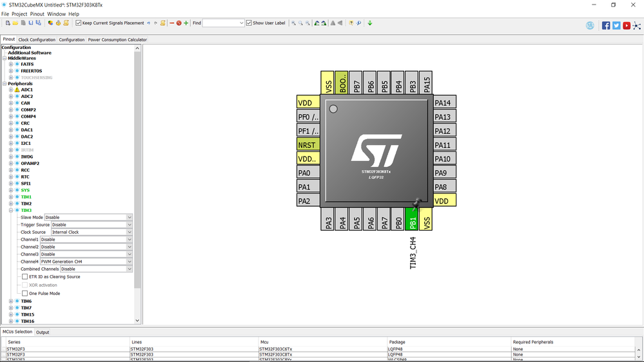The width and height of the screenshot is (644, 362).
Task: Select the PA9 pin on chip
Action: point(445,173)
